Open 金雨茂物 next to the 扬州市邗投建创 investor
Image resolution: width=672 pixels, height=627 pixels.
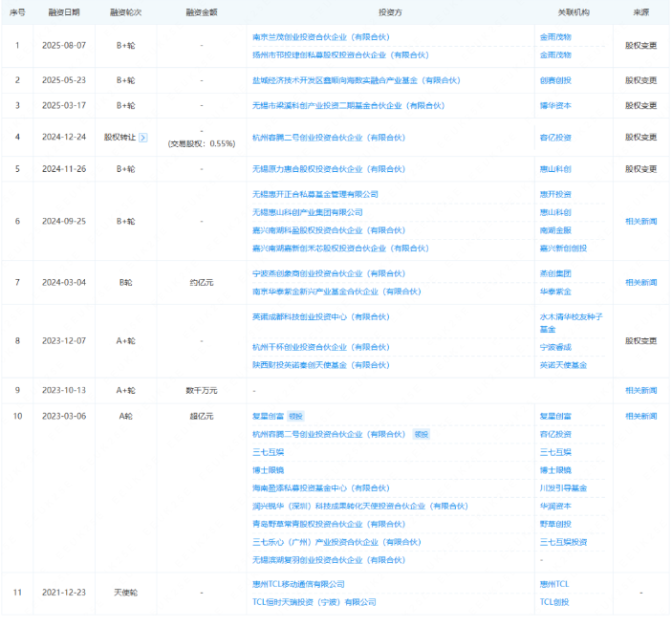point(555,55)
